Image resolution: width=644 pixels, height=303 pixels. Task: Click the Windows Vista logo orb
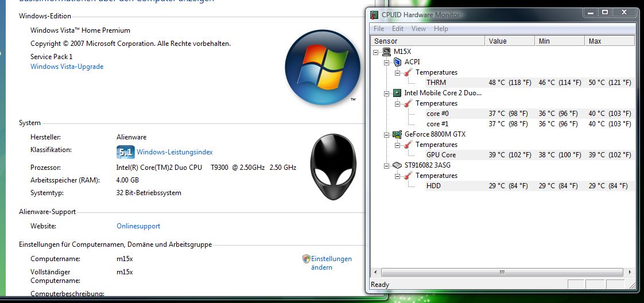point(323,67)
